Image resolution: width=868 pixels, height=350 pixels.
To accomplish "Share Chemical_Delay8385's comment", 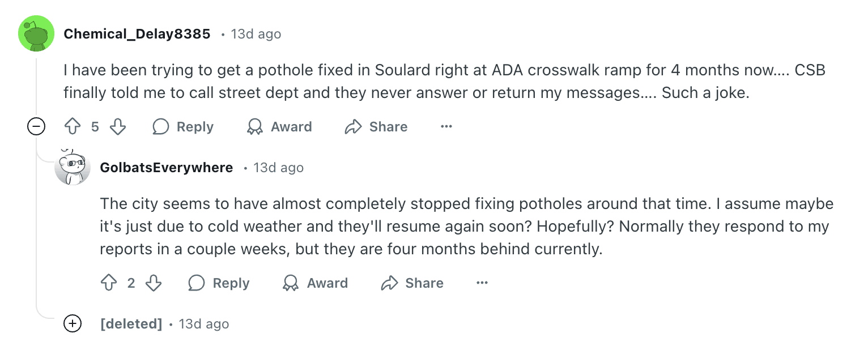I will click(375, 127).
